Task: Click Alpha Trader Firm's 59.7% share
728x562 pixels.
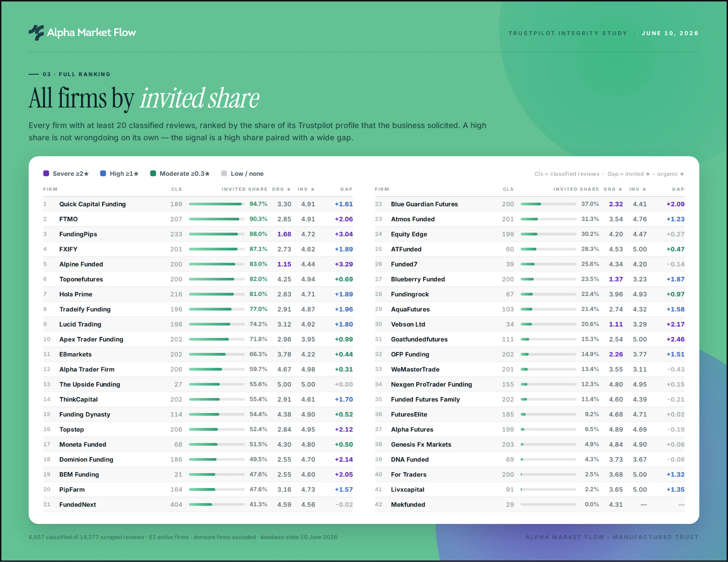Action: tap(258, 369)
